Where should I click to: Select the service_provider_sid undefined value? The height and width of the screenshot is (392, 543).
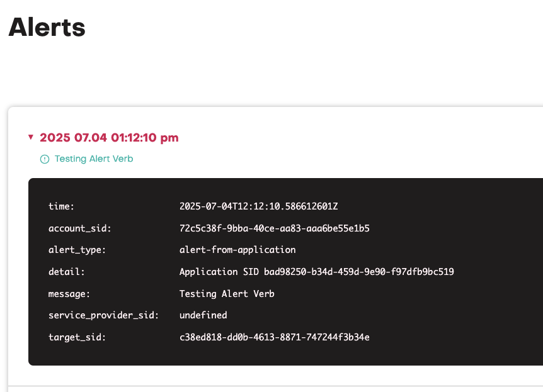pos(203,315)
